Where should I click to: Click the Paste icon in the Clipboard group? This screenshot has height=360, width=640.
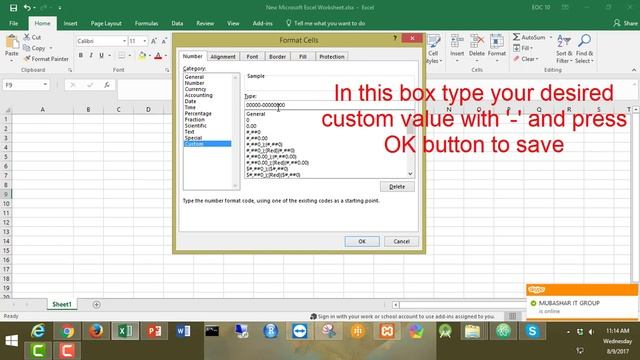tap(12, 42)
